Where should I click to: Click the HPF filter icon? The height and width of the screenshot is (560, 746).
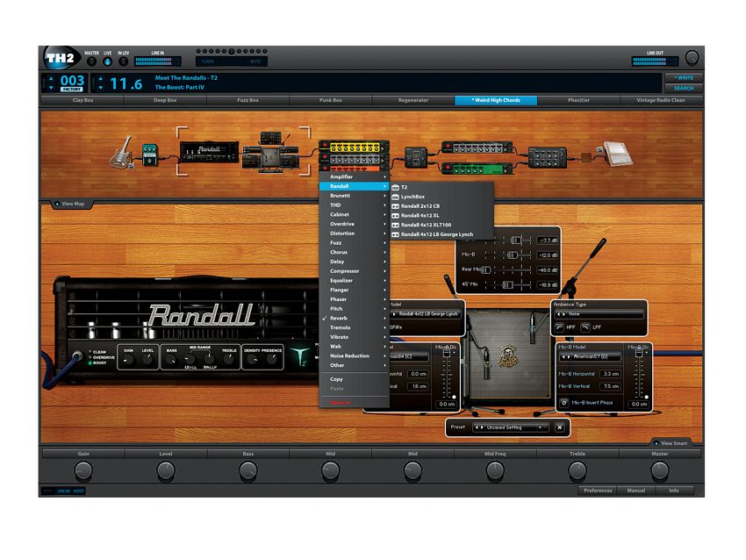tap(560, 327)
